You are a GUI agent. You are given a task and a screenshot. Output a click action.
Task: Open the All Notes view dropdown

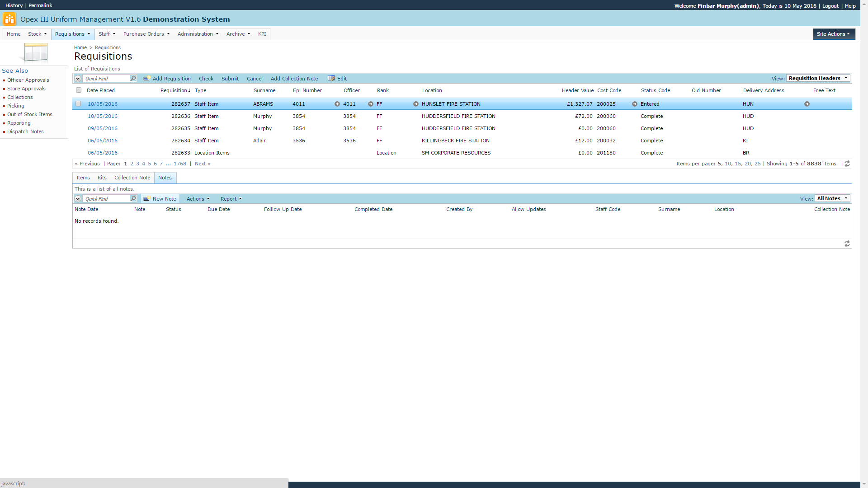tap(832, 198)
